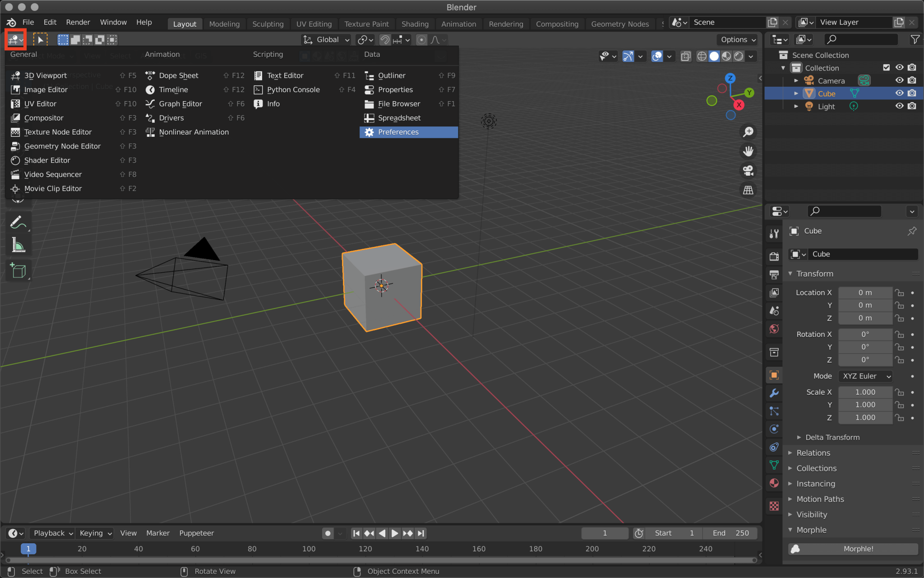Select the Measure tool in the viewport toolbar
The image size is (924, 578).
coord(18,244)
